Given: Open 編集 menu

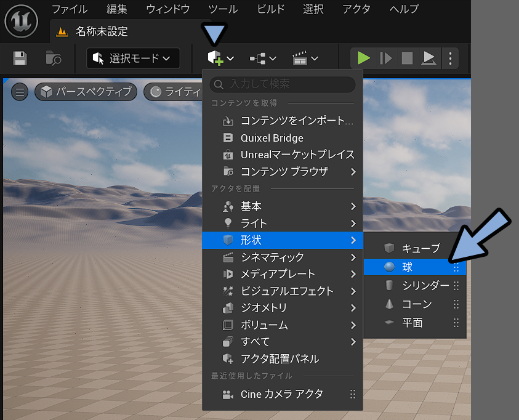Looking at the screenshot, I should click(x=117, y=9).
